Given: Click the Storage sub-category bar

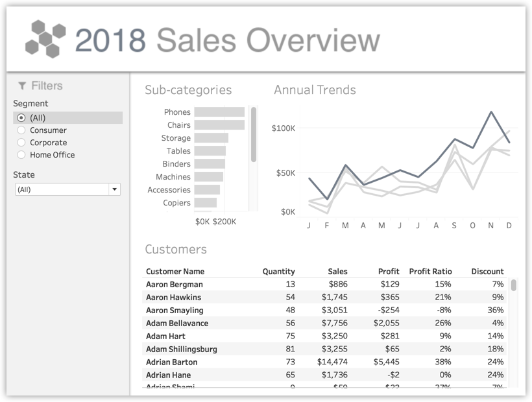Looking at the screenshot, I should [x=211, y=138].
